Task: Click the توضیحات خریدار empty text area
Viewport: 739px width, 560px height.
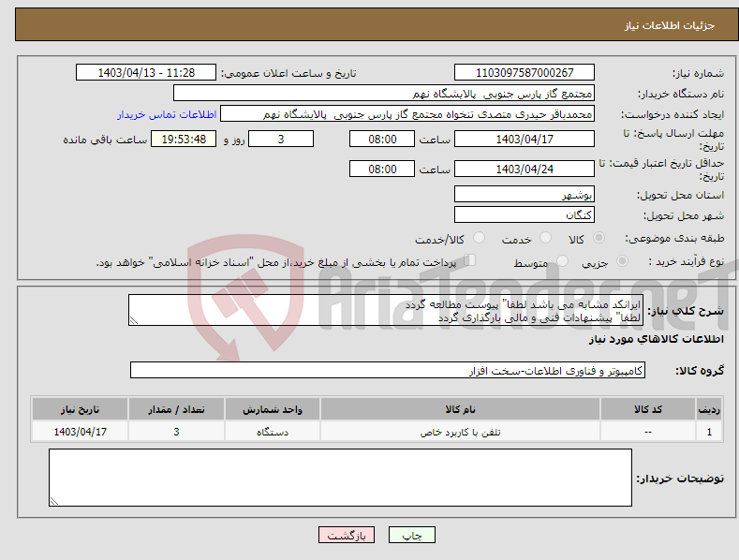Action: 340,478
